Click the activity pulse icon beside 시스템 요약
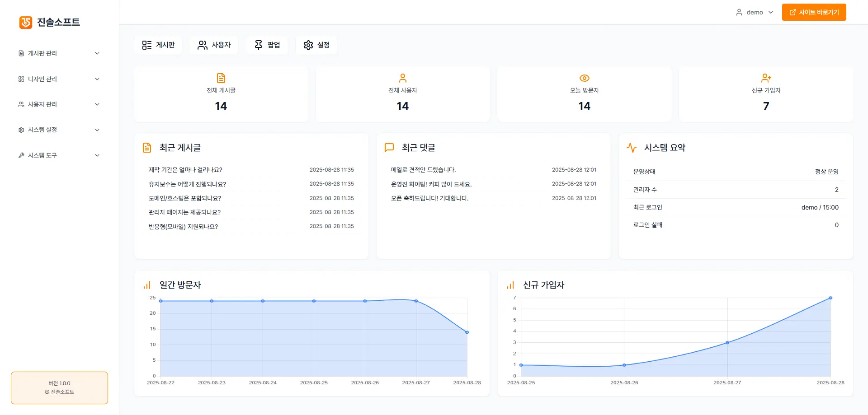 [x=632, y=147]
